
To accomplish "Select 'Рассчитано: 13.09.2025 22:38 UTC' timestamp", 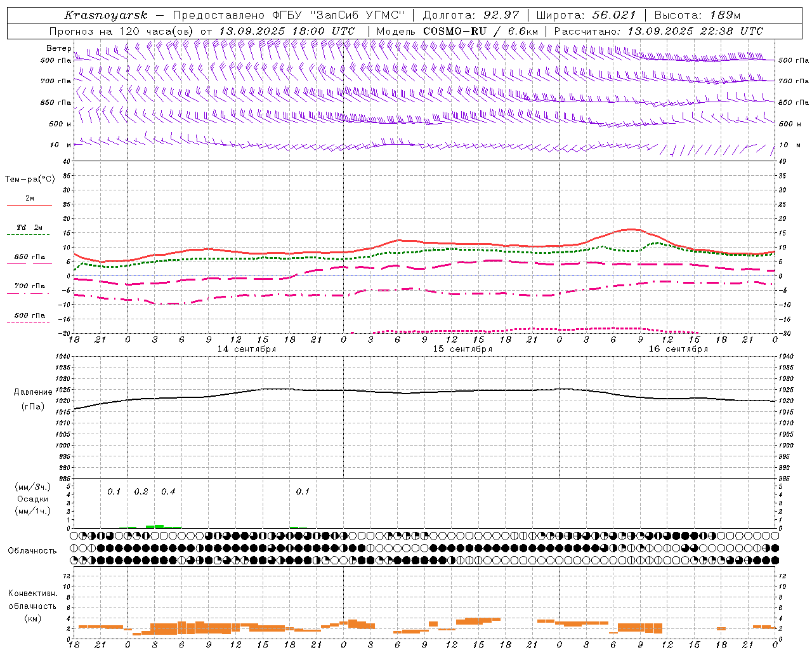I will pyautogui.click(x=658, y=31).
